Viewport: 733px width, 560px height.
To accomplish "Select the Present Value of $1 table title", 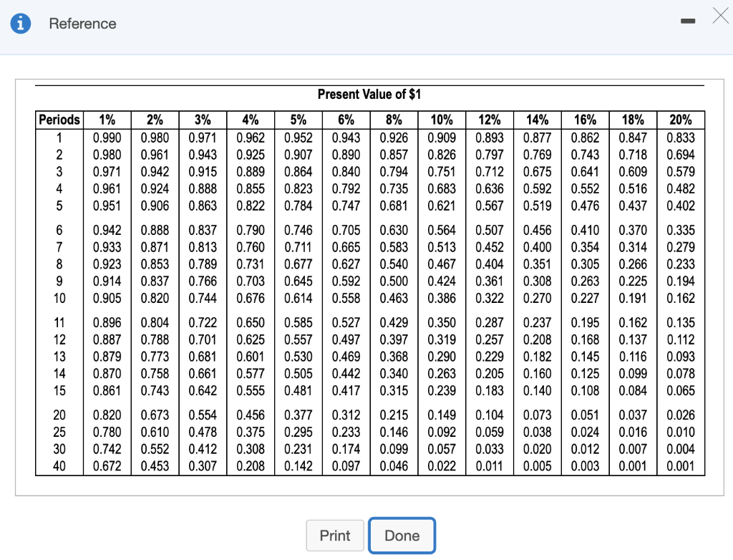I will click(369, 94).
